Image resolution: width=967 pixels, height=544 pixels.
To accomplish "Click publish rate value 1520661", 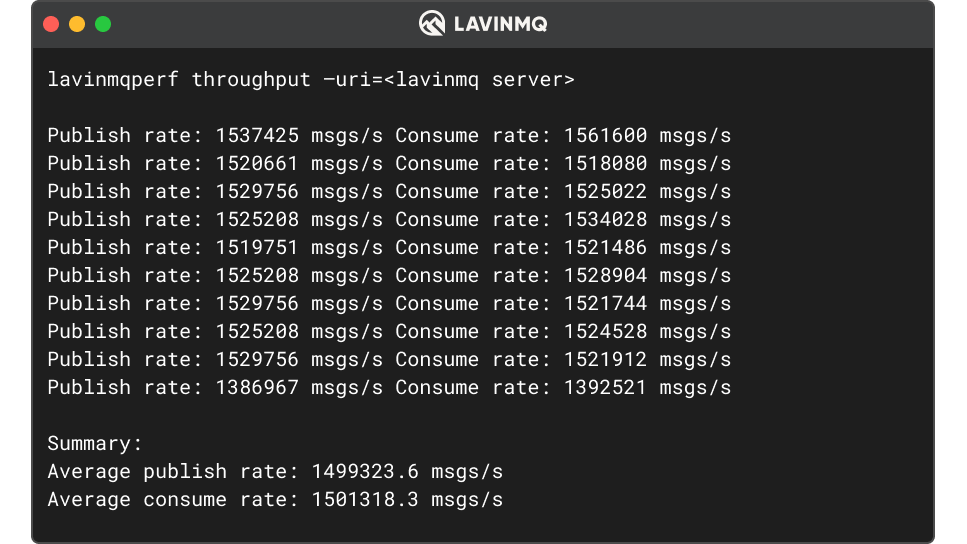I will click(x=257, y=163).
